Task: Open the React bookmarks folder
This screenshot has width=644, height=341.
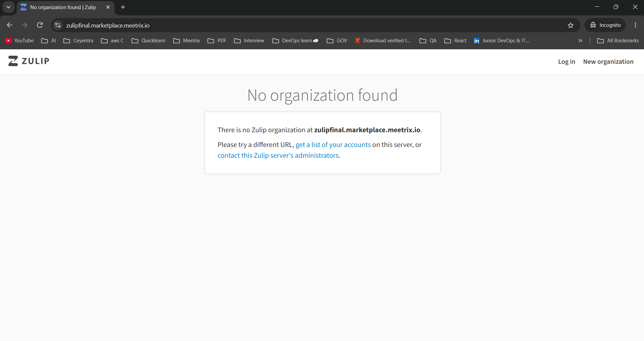Action: pos(456,41)
